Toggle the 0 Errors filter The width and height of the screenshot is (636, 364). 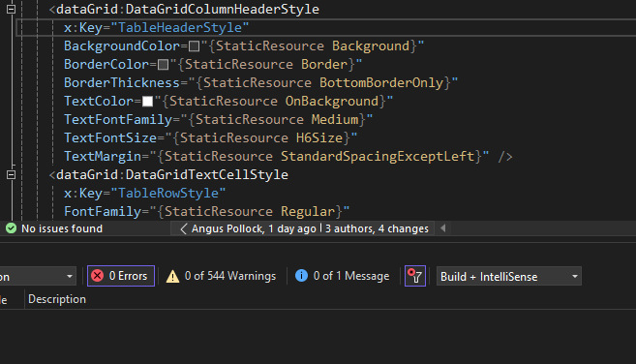[x=121, y=276]
